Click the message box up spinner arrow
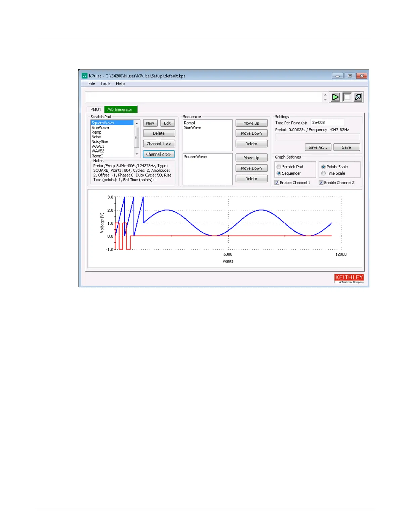 click(x=325, y=95)
